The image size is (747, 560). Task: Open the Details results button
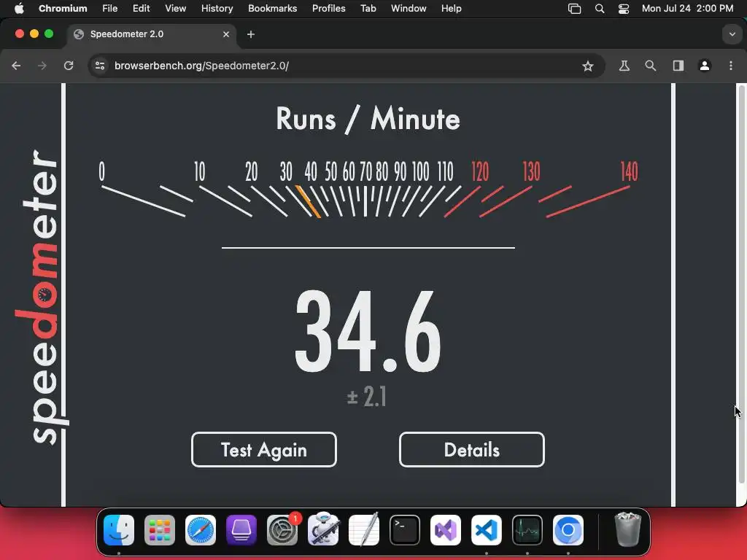(472, 449)
